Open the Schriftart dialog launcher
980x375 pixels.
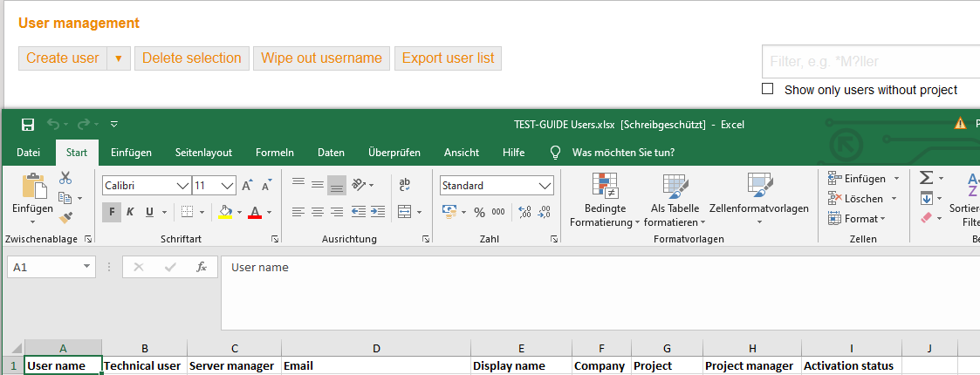[x=274, y=239]
